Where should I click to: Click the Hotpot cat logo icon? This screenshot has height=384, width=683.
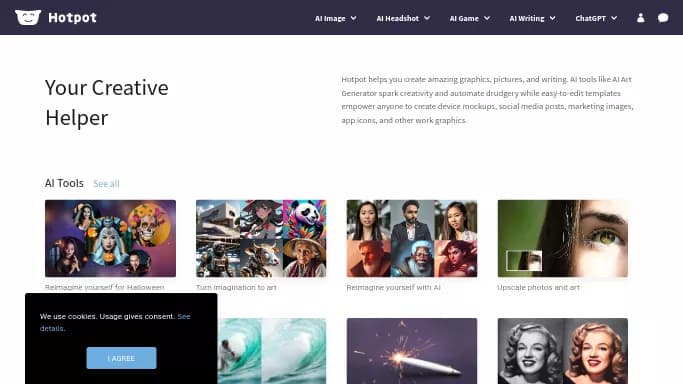(x=28, y=17)
